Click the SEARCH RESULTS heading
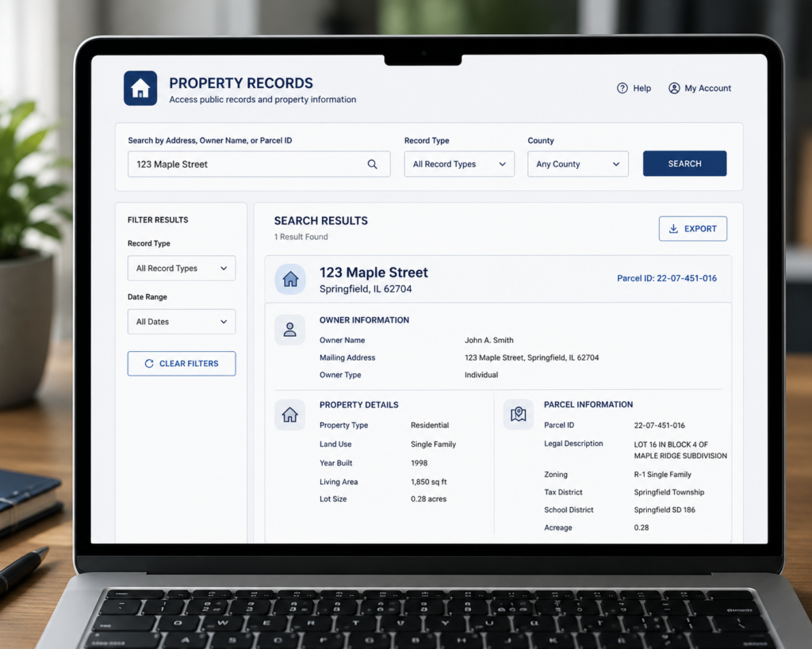Viewport: 812px width, 649px height. pyautogui.click(x=321, y=221)
